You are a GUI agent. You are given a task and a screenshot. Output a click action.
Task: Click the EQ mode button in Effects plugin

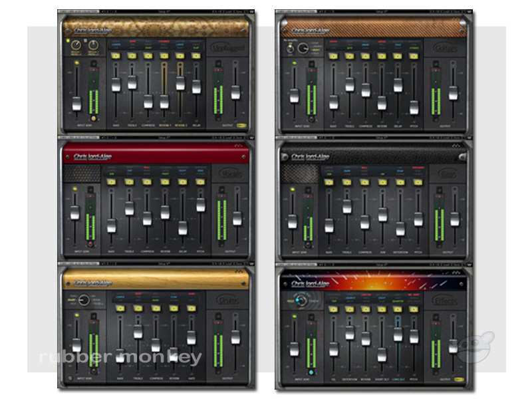pyautogui.click(x=333, y=309)
